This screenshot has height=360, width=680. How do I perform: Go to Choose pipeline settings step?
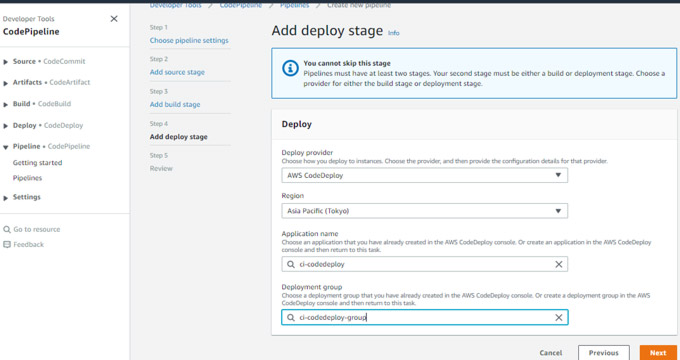(x=189, y=40)
